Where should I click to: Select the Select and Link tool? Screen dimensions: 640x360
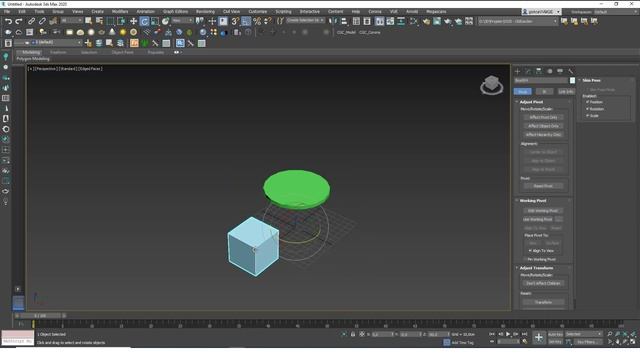31,21
